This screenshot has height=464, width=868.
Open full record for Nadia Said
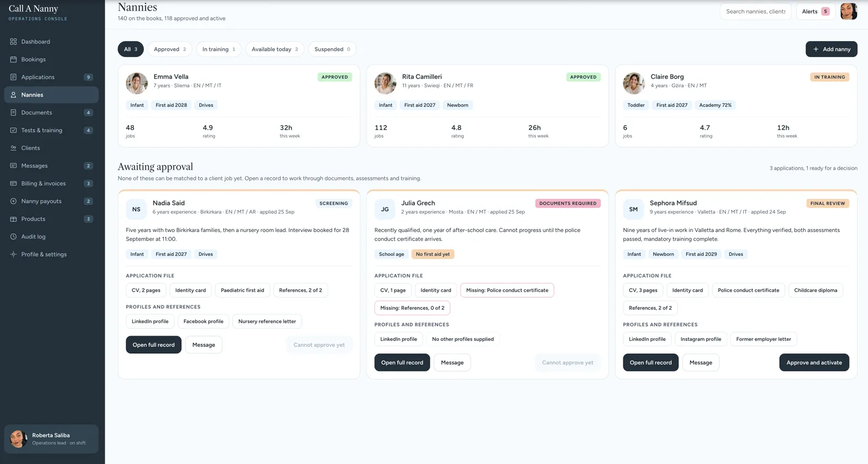(154, 345)
